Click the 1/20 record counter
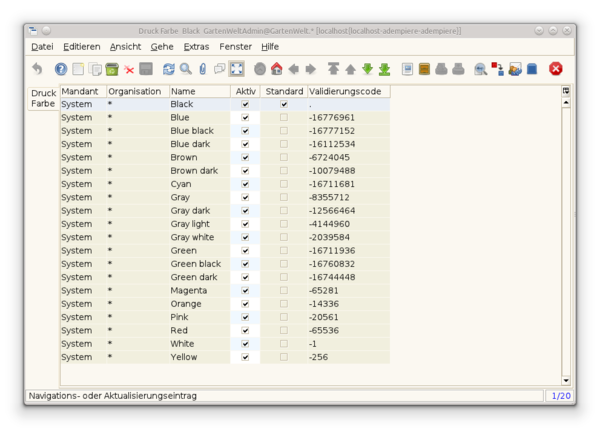 561,396
